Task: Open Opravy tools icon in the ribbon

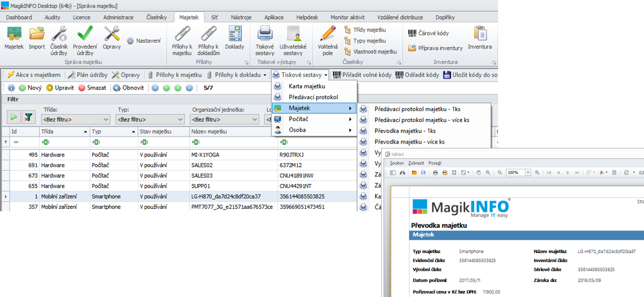Action: coord(112,38)
